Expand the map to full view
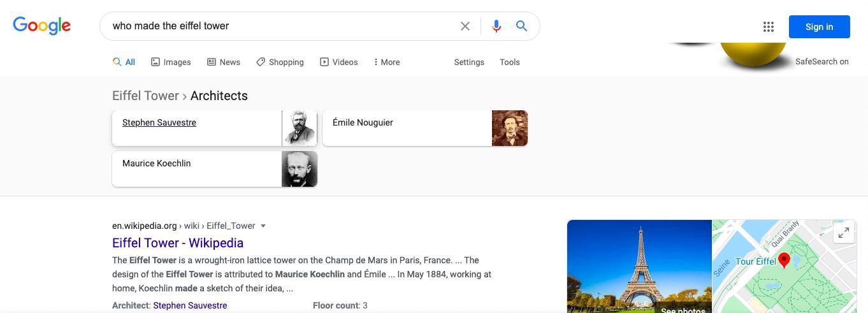The height and width of the screenshot is (313, 868). pyautogui.click(x=843, y=233)
